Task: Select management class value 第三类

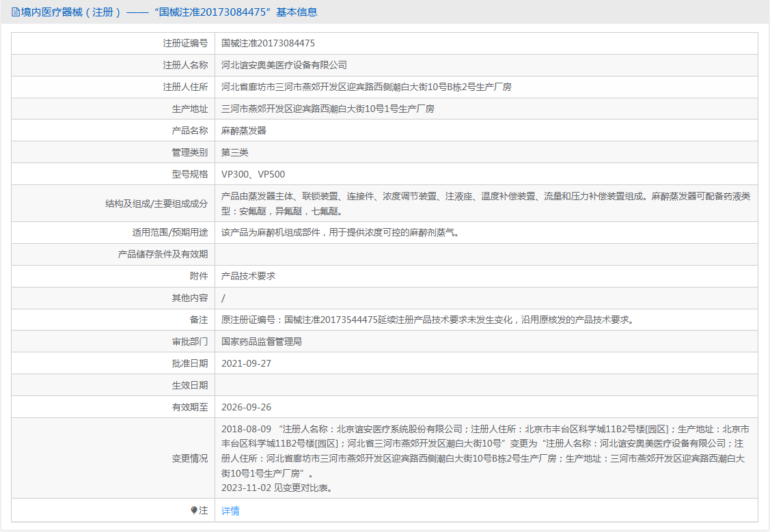Action: (235, 152)
